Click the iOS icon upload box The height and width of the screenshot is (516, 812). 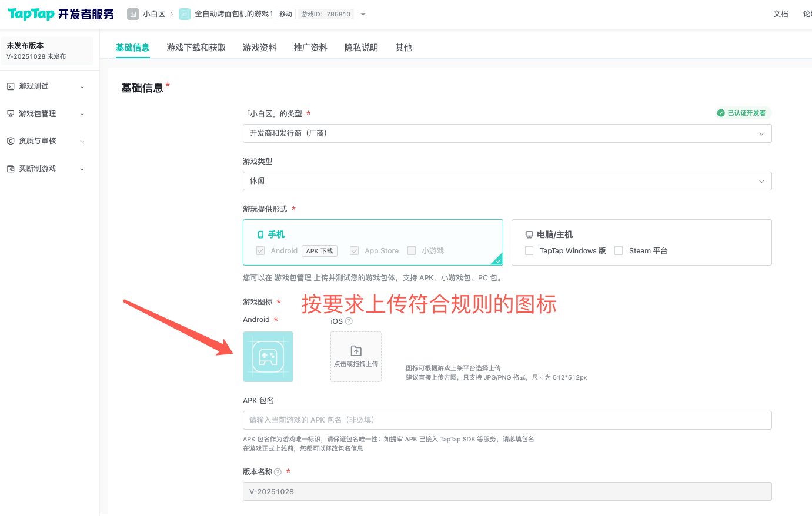[356, 357]
